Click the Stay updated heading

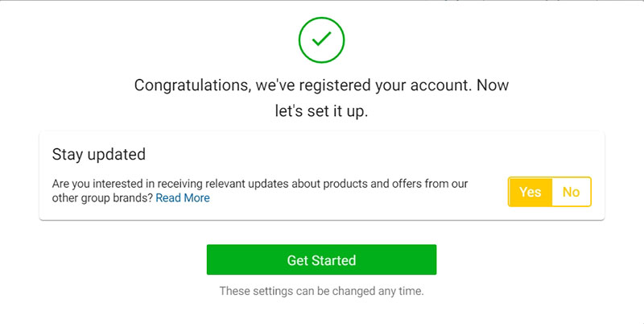pos(98,154)
